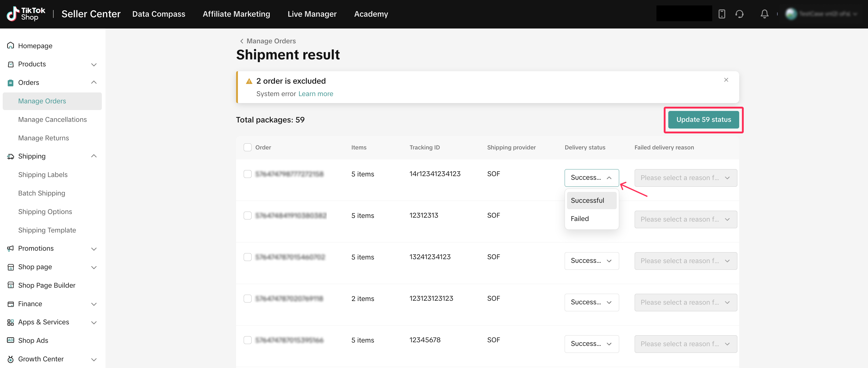Image resolution: width=868 pixels, height=368 pixels.
Task: Check the order with tracking ID 12312313
Action: coord(247,215)
